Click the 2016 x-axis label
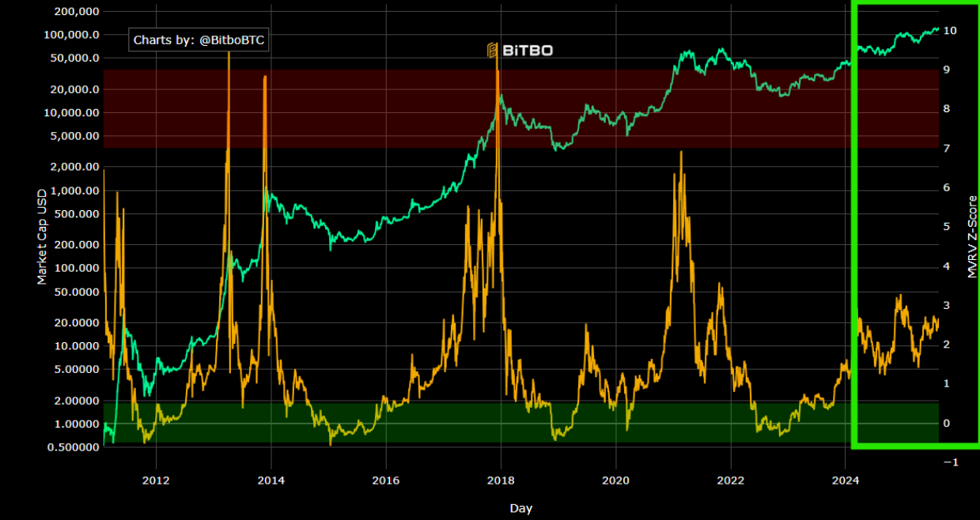 [385, 480]
